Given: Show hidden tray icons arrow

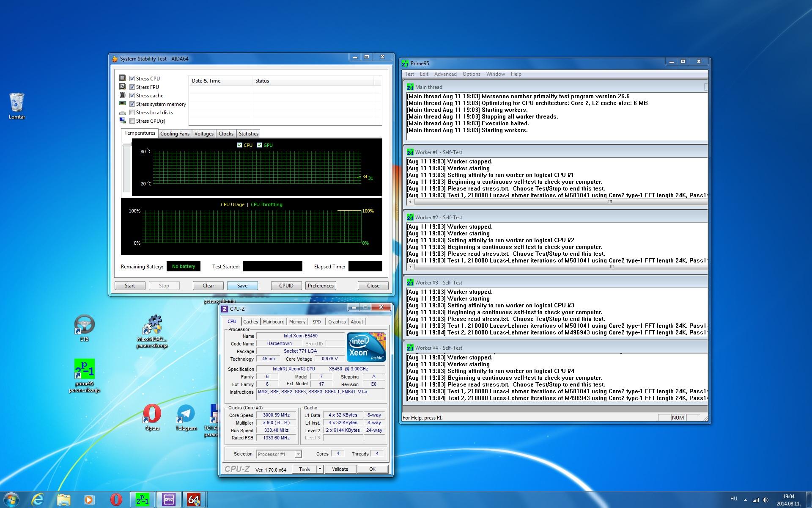Looking at the screenshot, I should click(x=745, y=500).
